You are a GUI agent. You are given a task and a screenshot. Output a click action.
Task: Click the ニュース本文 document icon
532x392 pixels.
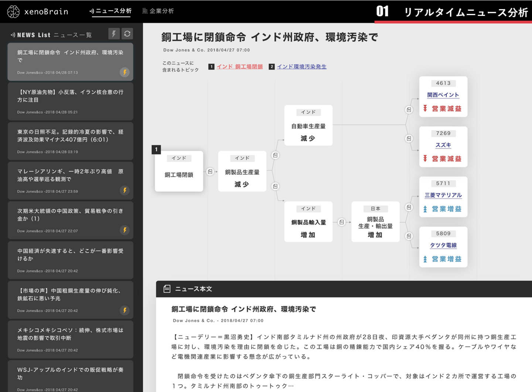tap(167, 289)
